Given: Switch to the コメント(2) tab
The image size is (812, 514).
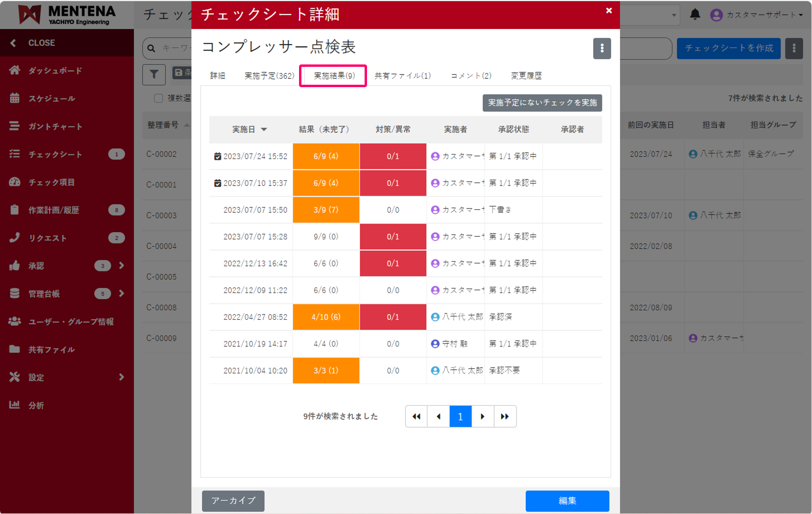Looking at the screenshot, I should (x=471, y=75).
